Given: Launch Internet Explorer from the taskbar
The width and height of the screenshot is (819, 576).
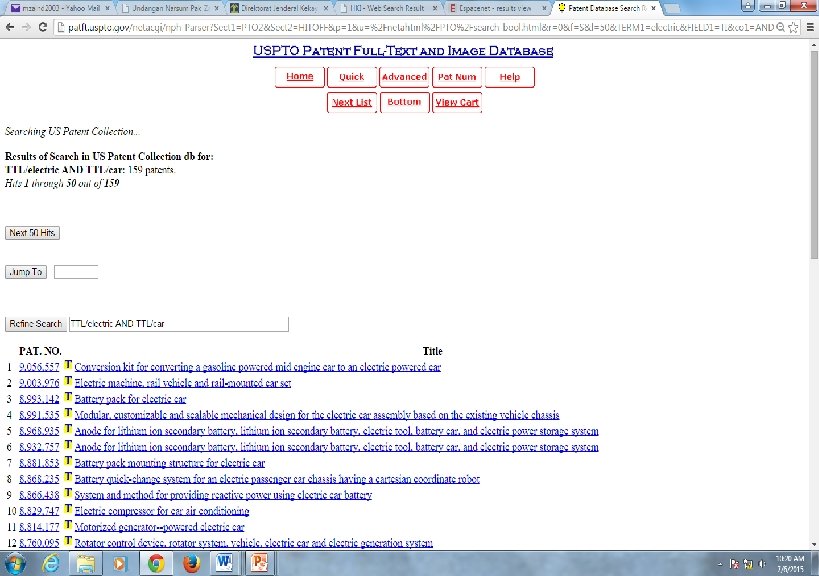Looking at the screenshot, I should (x=51, y=563).
